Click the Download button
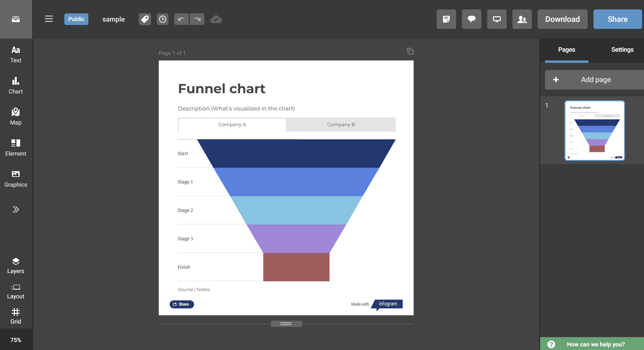The image size is (644, 350). [562, 19]
